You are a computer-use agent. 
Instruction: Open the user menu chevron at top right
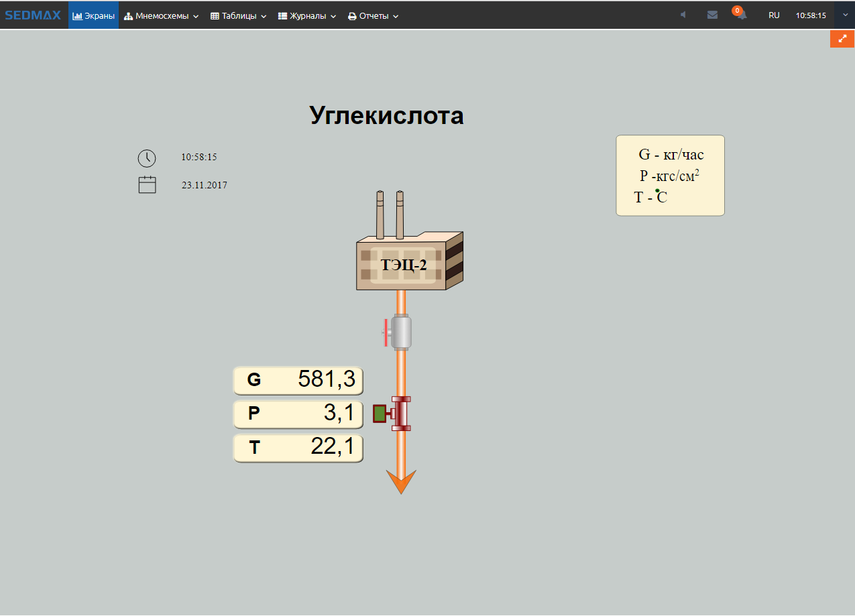pos(844,15)
